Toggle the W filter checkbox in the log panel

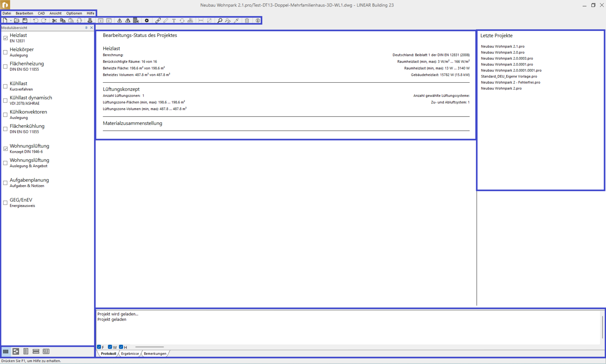pyautogui.click(x=110, y=347)
